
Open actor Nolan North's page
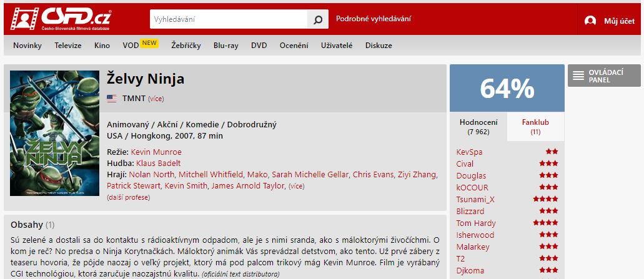pyautogui.click(x=152, y=175)
